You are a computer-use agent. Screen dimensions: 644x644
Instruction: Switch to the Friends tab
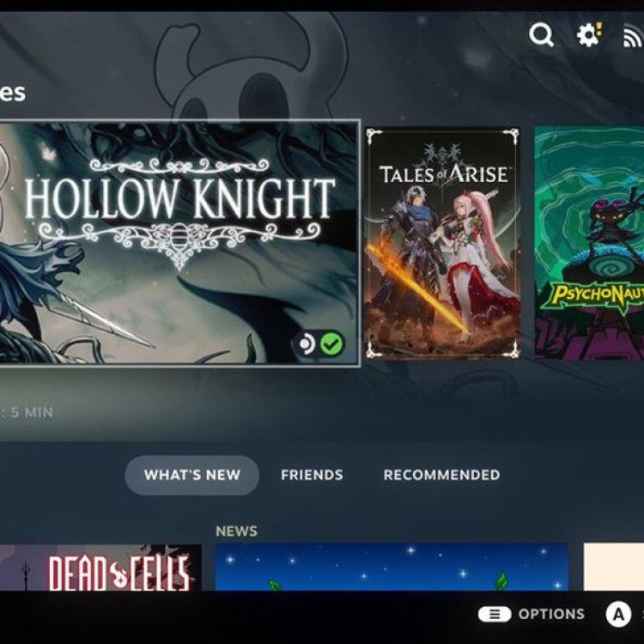[x=312, y=475]
